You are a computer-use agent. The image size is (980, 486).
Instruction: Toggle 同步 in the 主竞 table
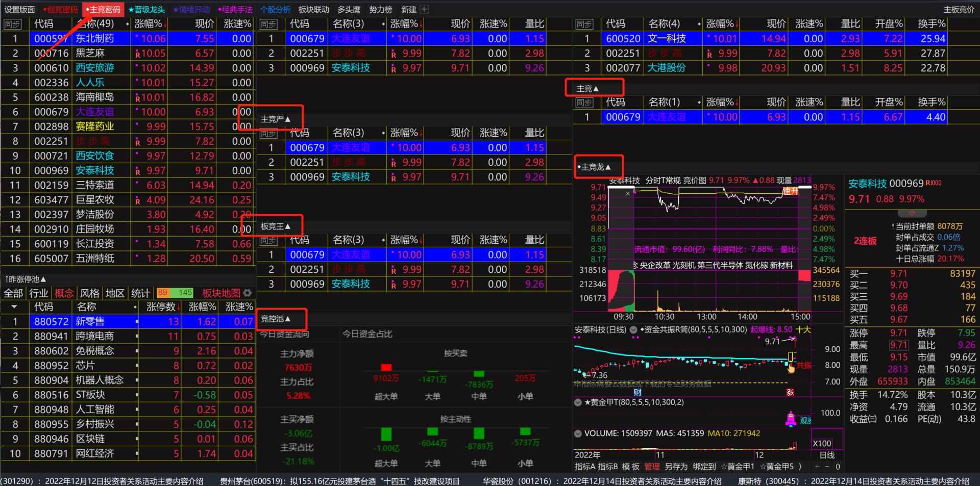584,103
